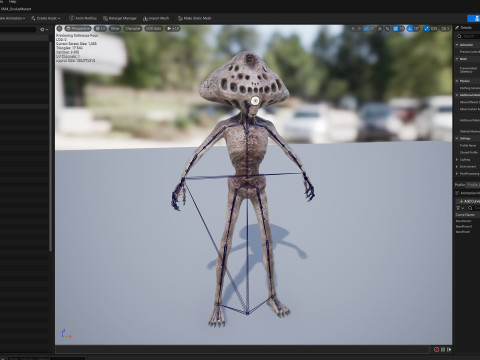Toggle the surface snapping icon
480x360 pixels.
coord(387,29)
